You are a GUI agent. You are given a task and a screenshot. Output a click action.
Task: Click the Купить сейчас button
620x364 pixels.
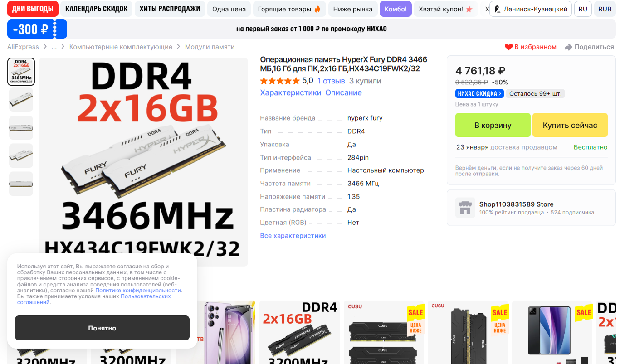pos(570,125)
